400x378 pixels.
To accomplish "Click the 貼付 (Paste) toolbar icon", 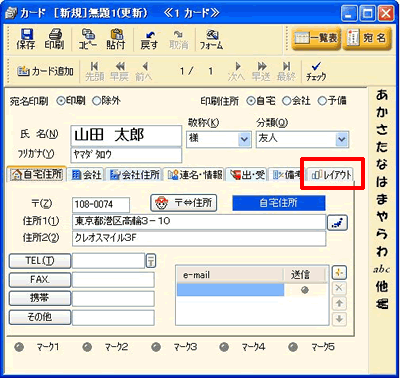I will point(116,39).
